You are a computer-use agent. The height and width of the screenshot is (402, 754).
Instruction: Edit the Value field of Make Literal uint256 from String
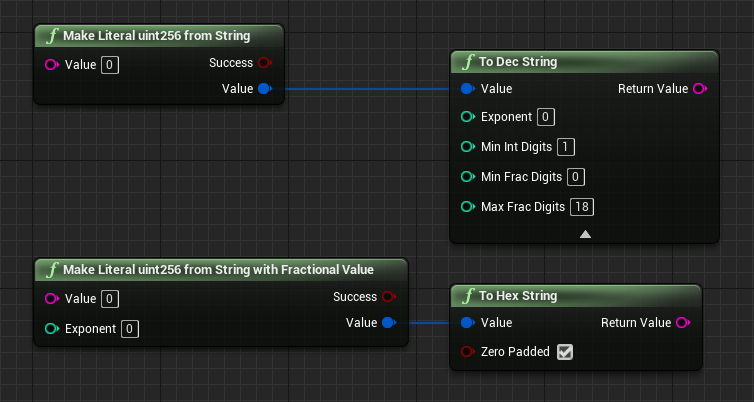(x=110, y=65)
